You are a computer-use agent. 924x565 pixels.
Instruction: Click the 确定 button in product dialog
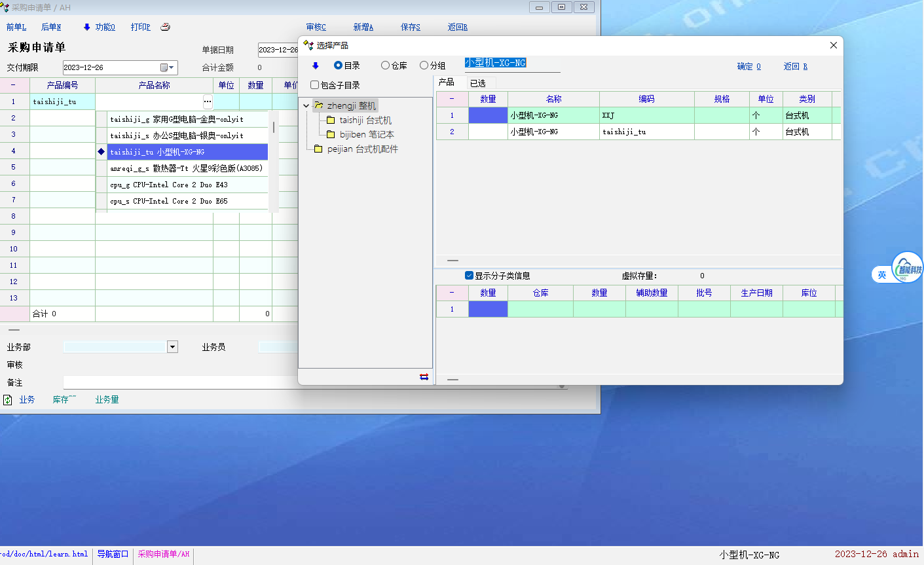point(748,66)
